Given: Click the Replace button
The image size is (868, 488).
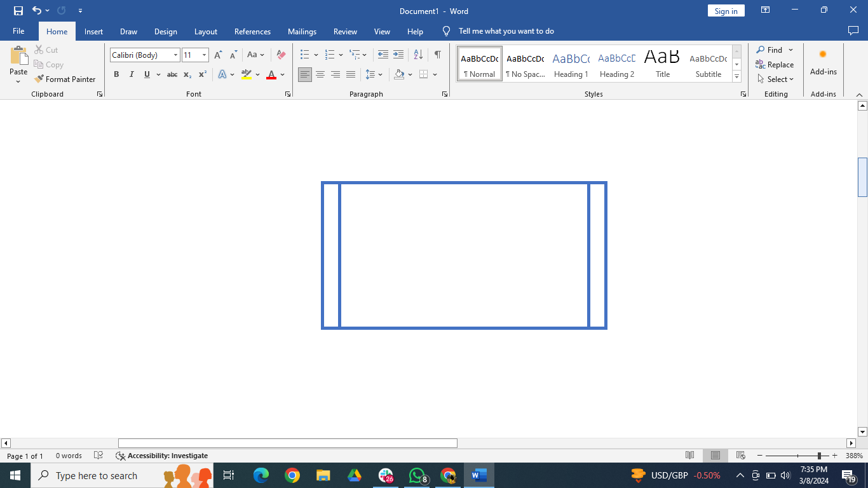Looking at the screenshot, I should [x=775, y=65].
